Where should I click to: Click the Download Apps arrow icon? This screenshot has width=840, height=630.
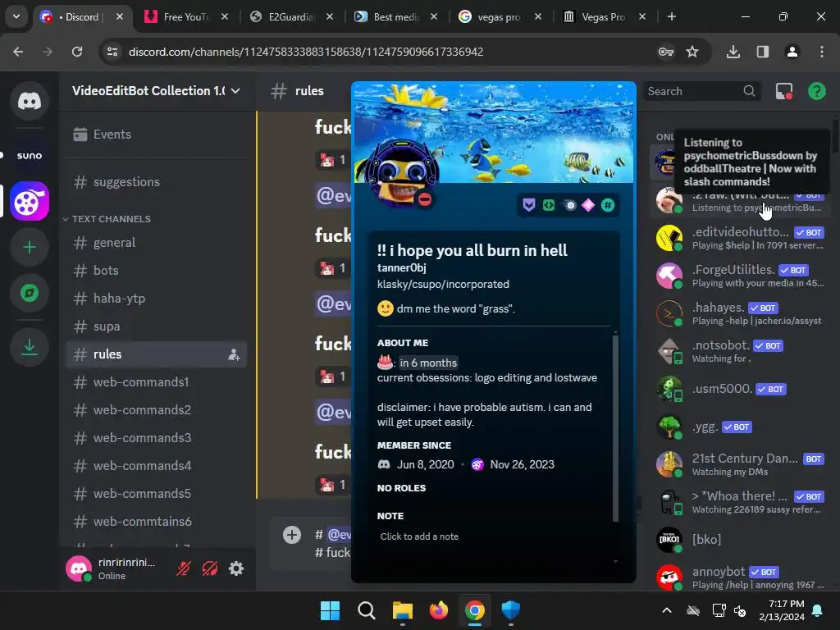point(30,347)
